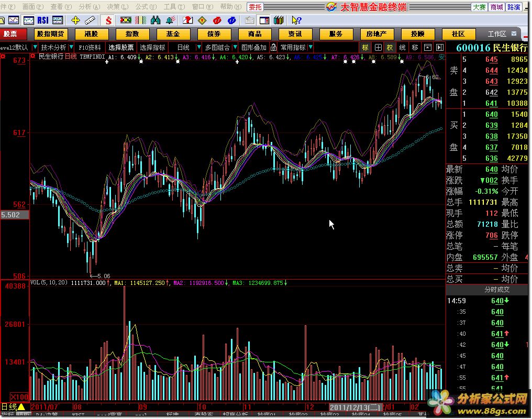Image resolution: width=532 pixels, height=419 pixels.
Task: Expand the 常用指标 dropdown arrow
Action: tap(311, 47)
